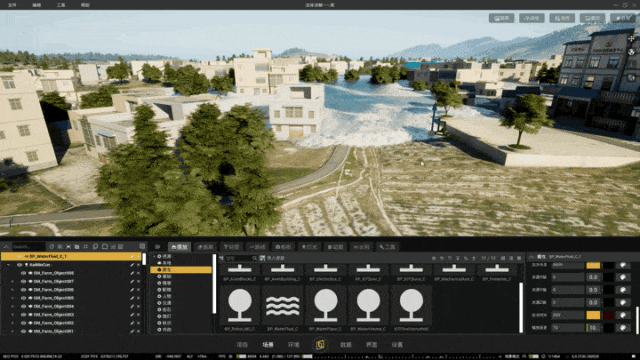Expand the SM_Farm_Object005 row
This screenshot has width=640, height=360.
pyautogui.click(x=12, y=298)
